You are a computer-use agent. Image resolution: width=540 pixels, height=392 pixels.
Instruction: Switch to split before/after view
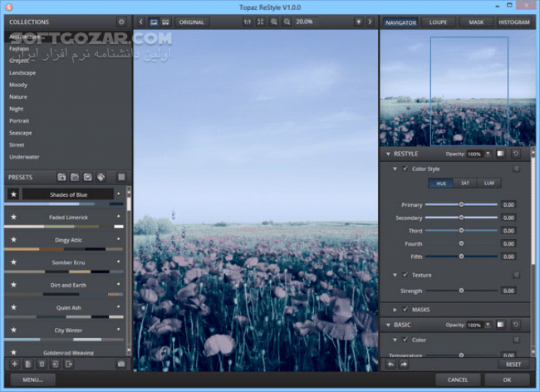point(165,22)
